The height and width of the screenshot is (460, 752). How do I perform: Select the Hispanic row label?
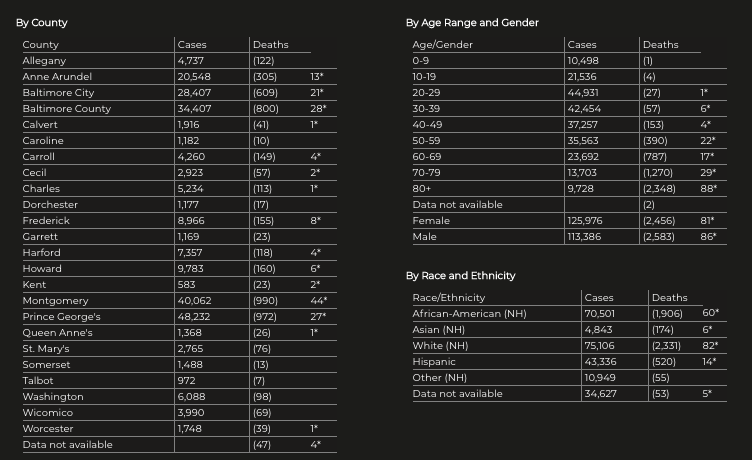pos(434,362)
